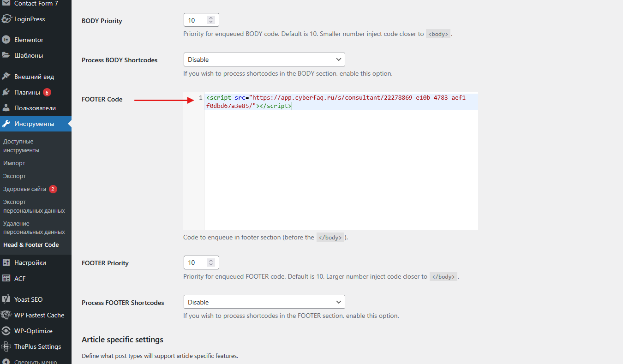Click the Elementor logo icon
The image size is (623, 364).
6,40
